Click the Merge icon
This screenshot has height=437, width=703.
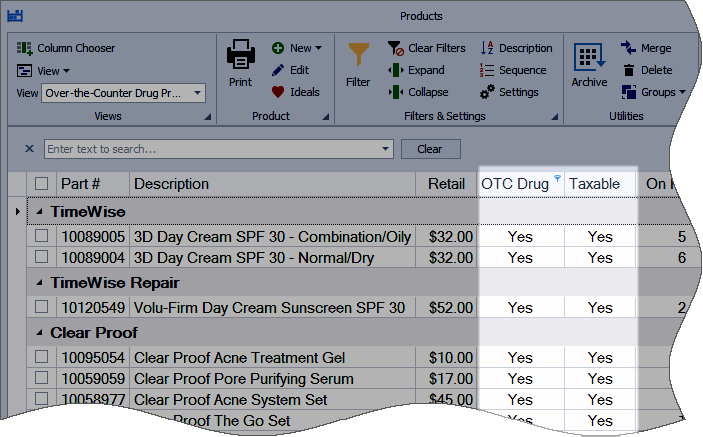[629, 48]
